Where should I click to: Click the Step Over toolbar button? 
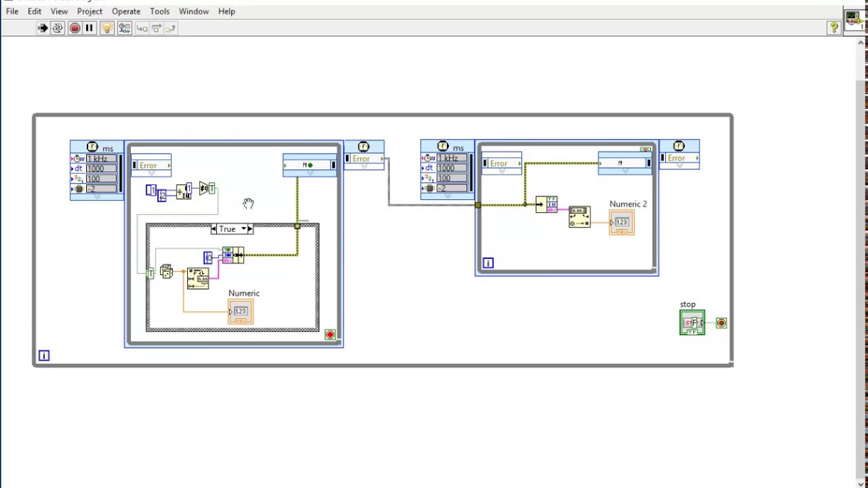[156, 28]
